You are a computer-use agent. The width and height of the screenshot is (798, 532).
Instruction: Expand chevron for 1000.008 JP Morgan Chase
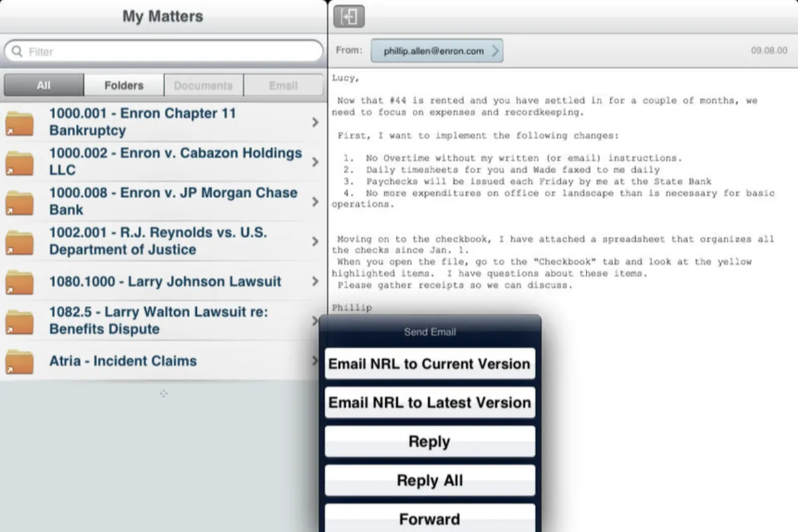coord(315,201)
